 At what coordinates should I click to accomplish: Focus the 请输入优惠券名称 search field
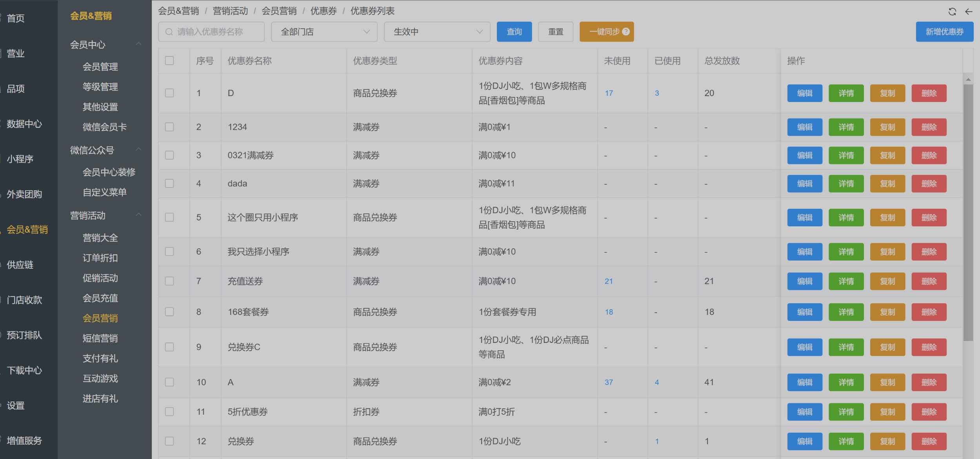tap(211, 32)
